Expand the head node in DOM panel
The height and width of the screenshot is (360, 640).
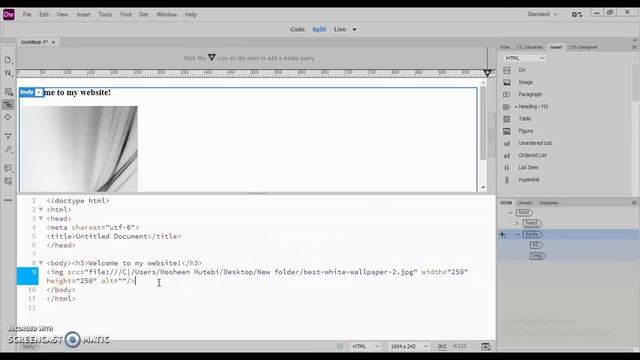tap(517, 223)
